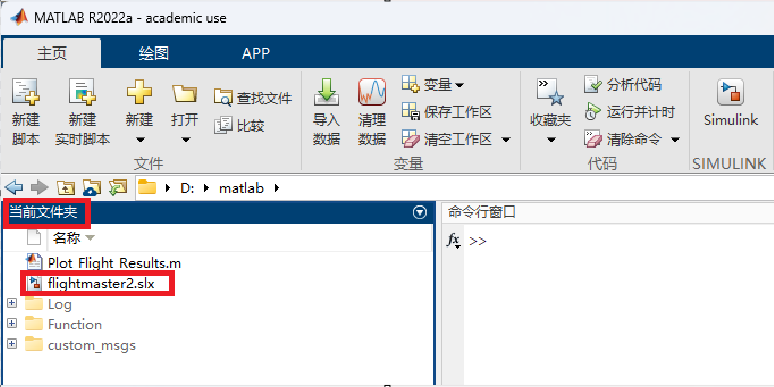
Task: Click 清除命令 (Clear Commands)
Action: [622, 139]
